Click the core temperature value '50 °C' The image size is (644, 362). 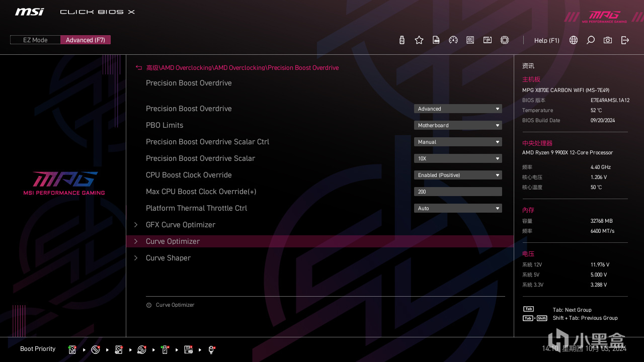click(596, 188)
